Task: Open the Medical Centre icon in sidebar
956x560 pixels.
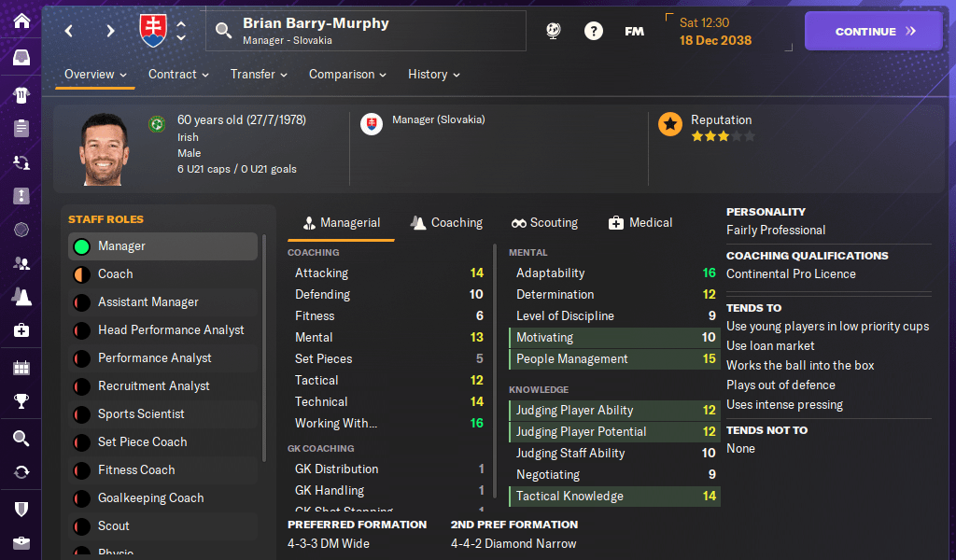Action: click(21, 330)
